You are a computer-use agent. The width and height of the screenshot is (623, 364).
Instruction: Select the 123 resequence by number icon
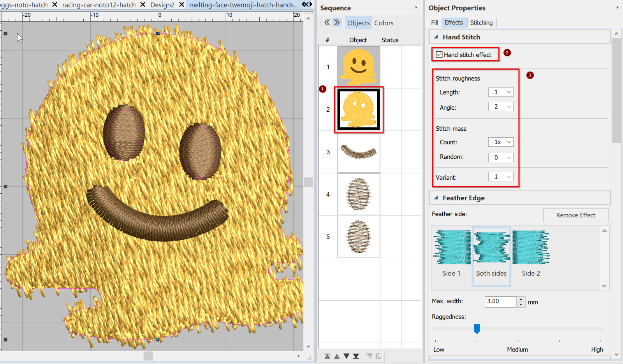[x=368, y=355]
